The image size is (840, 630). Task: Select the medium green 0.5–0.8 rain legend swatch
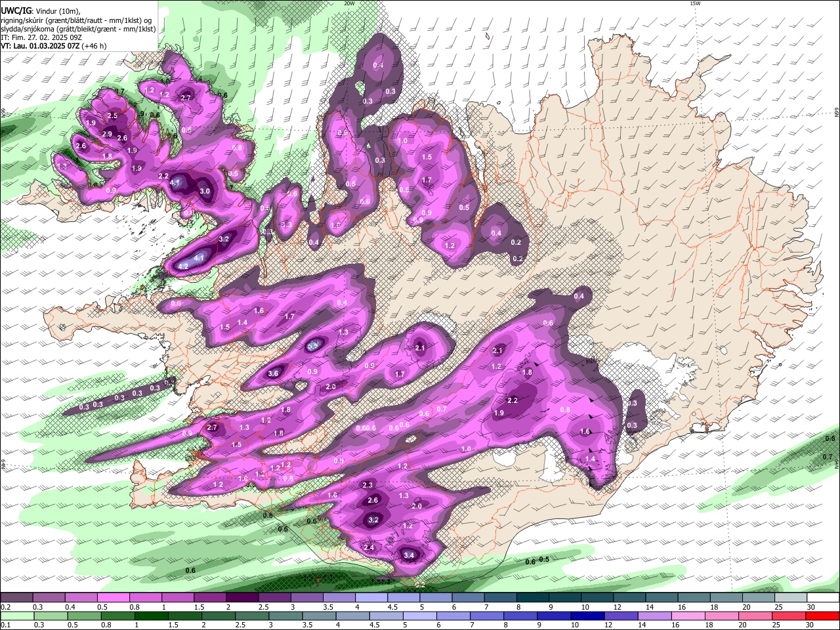tap(85, 616)
